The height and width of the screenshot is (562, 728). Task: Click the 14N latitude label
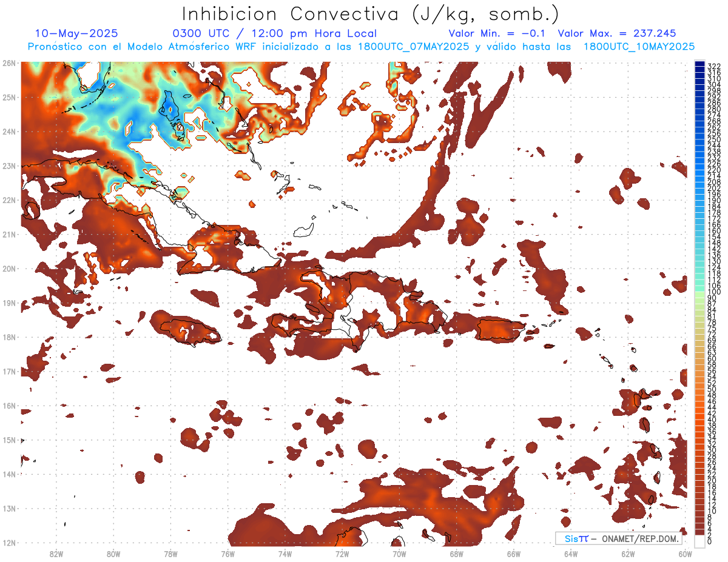pyautogui.click(x=8, y=474)
